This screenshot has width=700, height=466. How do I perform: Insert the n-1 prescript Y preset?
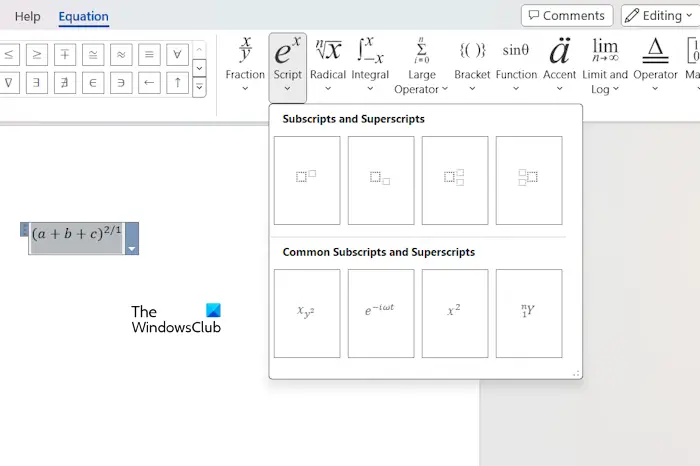pos(529,313)
